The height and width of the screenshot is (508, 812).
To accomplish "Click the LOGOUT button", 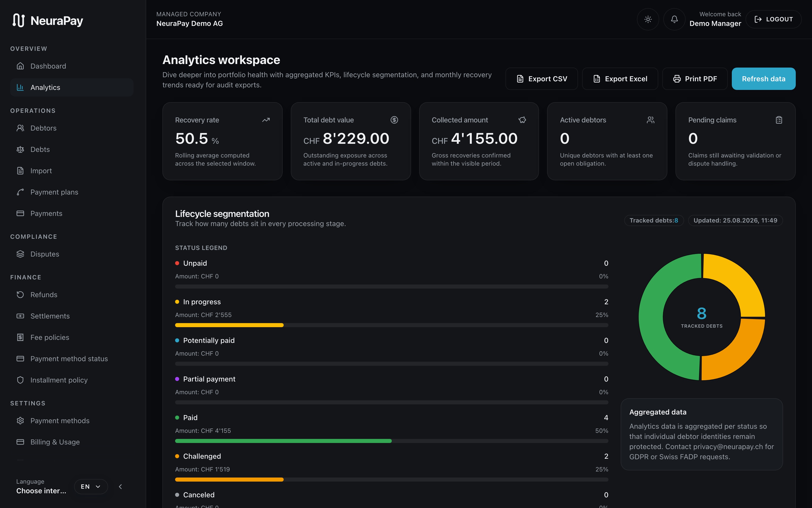I will pyautogui.click(x=773, y=20).
